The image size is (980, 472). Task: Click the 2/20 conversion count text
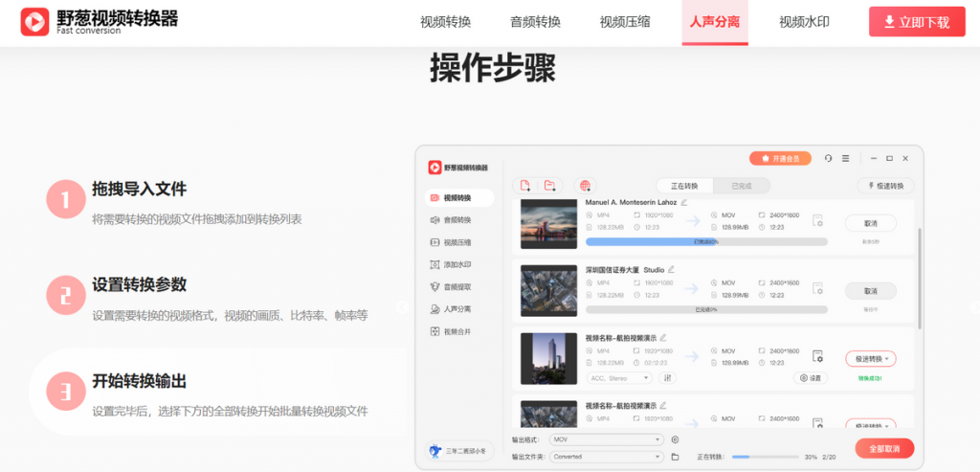[x=829, y=457]
